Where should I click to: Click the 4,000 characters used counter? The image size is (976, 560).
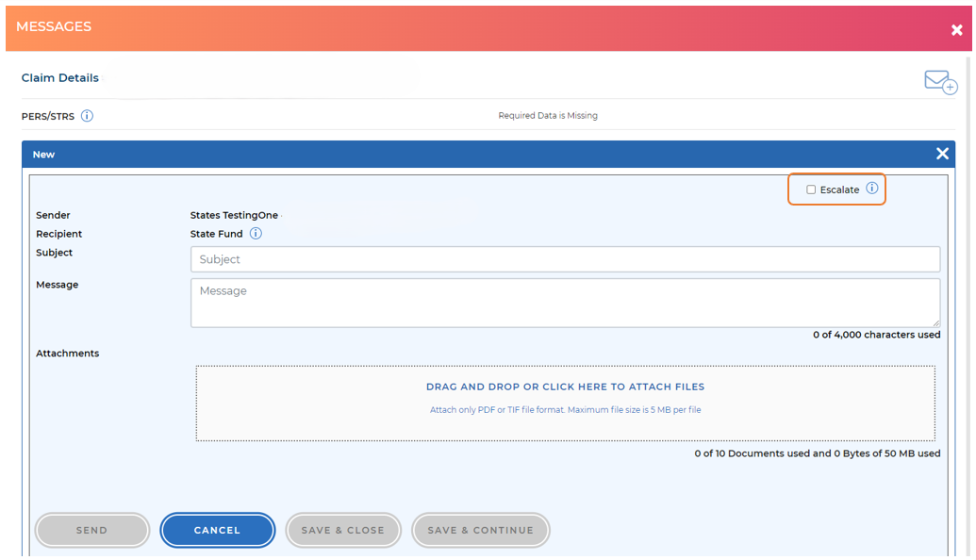(876, 335)
